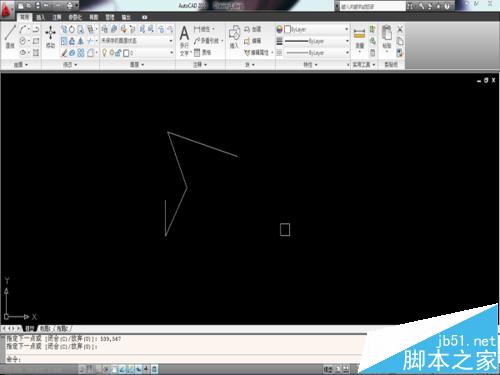Viewport: 500px width, 375px height.
Task: Open the layer state dropdown (未保存的图层状态)
Action: pos(137,41)
